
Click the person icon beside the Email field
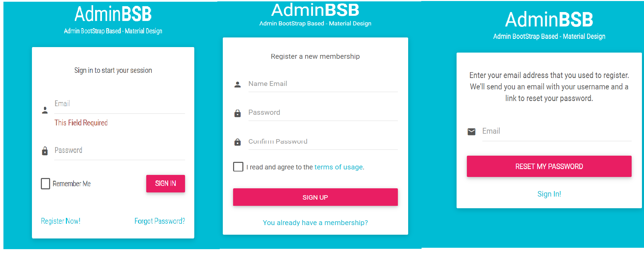pos(45,110)
